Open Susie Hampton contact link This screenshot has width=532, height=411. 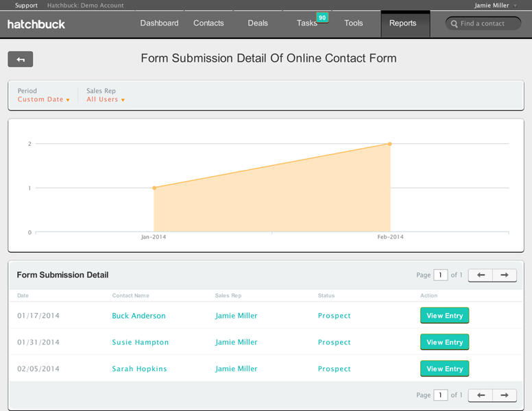coord(141,342)
